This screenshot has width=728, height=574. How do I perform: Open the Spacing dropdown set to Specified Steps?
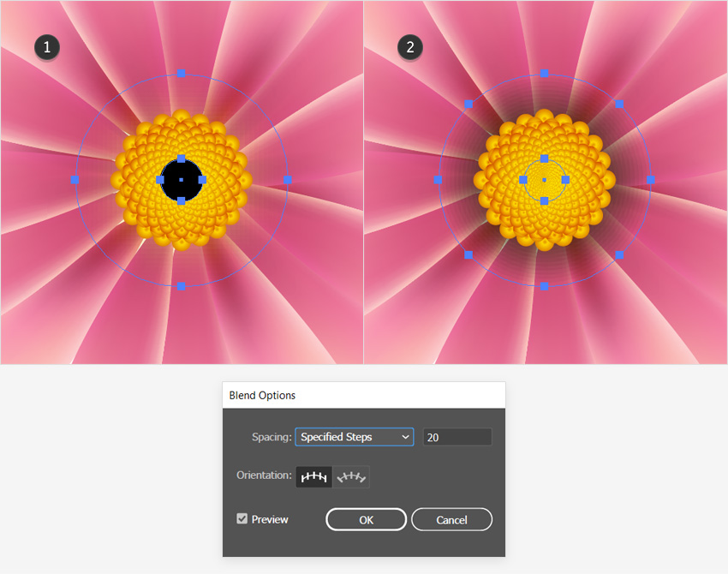point(355,437)
